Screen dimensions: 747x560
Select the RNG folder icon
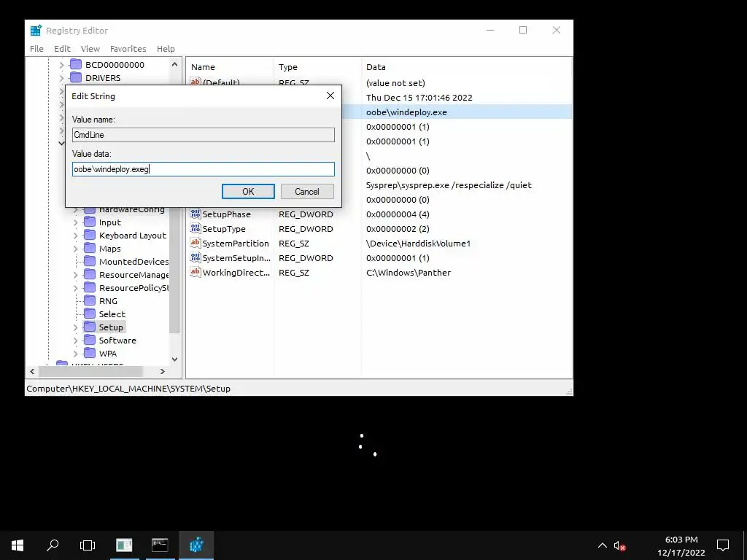tap(90, 300)
